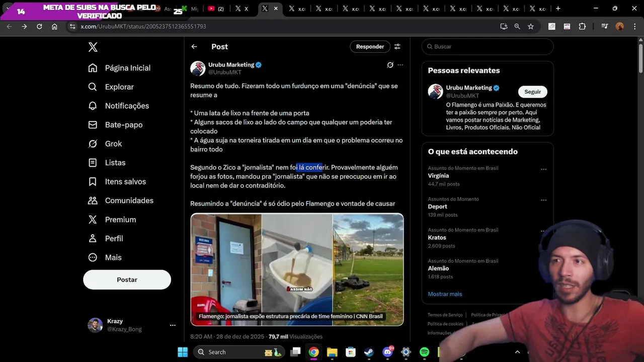Open the Alemão trending topic
The height and width of the screenshot is (362, 644).
[x=438, y=268]
